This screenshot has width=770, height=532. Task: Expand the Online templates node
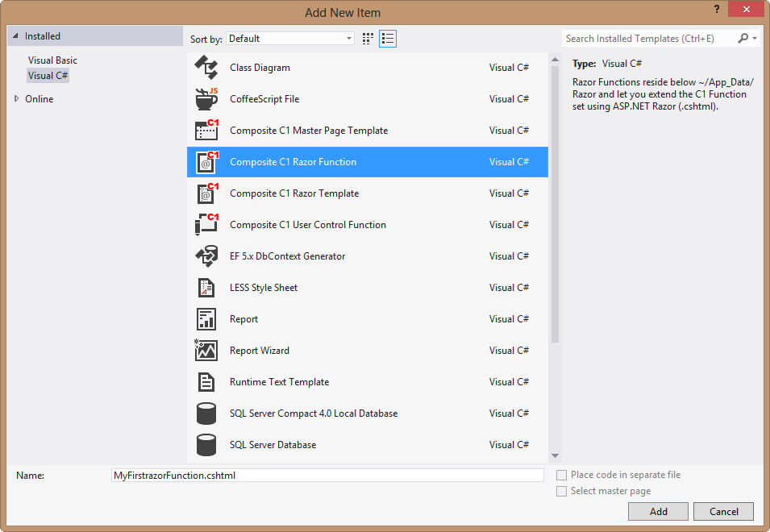click(x=17, y=99)
